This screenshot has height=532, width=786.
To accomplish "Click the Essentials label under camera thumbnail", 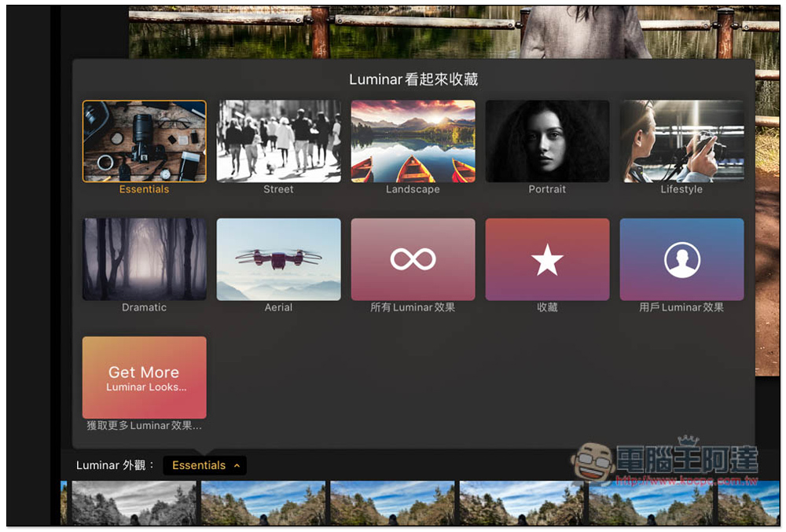I will [x=145, y=189].
